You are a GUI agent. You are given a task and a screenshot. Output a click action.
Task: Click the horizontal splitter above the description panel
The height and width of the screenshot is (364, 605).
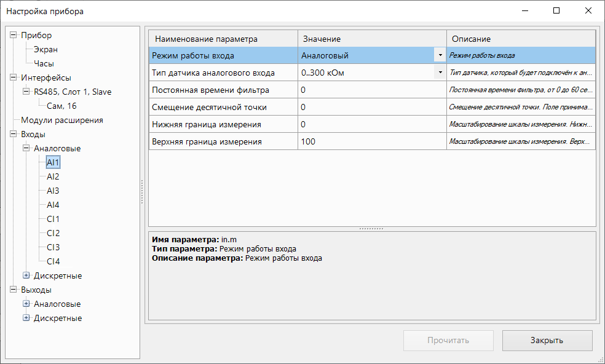coord(371,229)
